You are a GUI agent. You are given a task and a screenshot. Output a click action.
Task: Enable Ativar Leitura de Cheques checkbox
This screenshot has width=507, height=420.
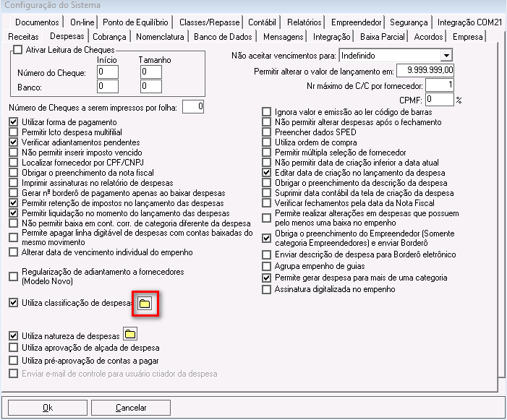[18, 50]
